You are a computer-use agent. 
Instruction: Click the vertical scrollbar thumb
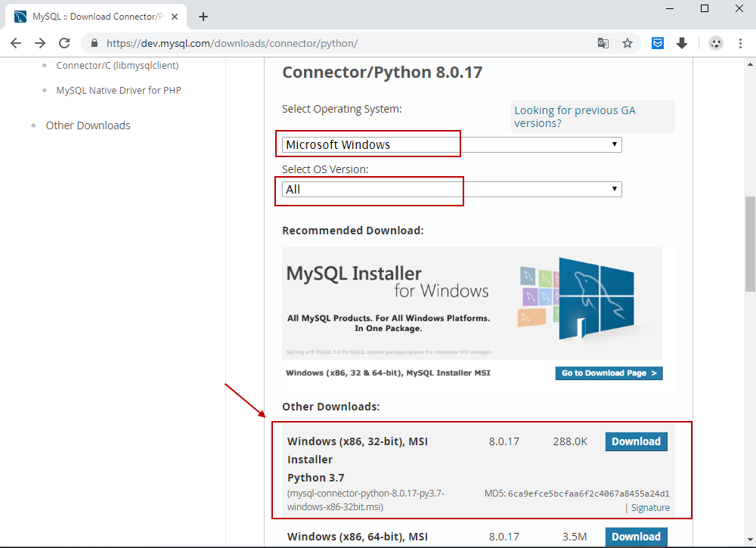(750, 243)
